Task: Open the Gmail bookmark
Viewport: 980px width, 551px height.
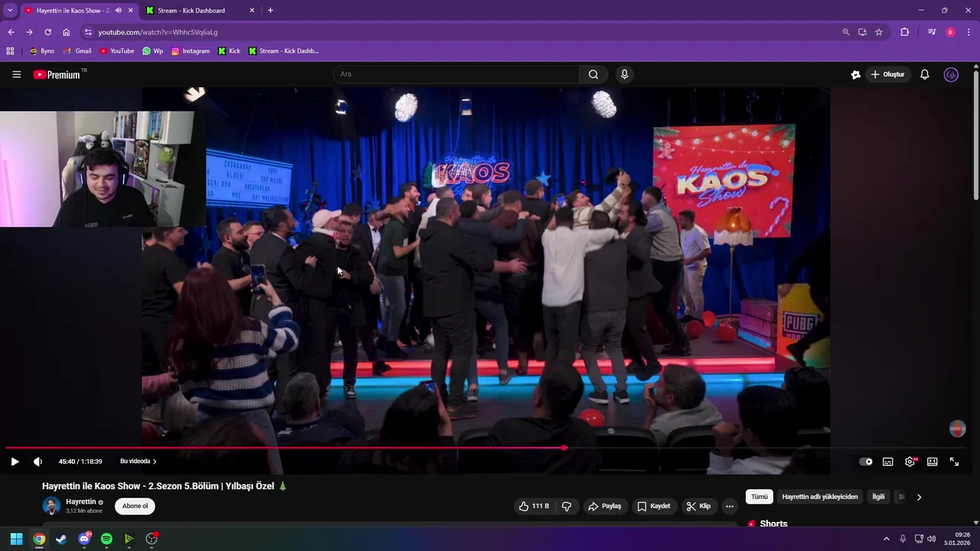Action: tap(77, 51)
